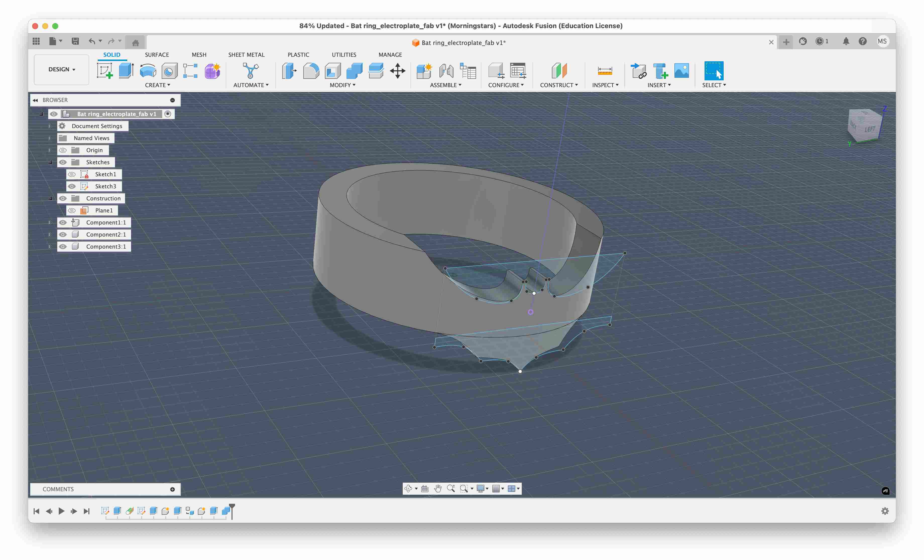Open the ASSEMBLE menu dropdown

coord(445,85)
